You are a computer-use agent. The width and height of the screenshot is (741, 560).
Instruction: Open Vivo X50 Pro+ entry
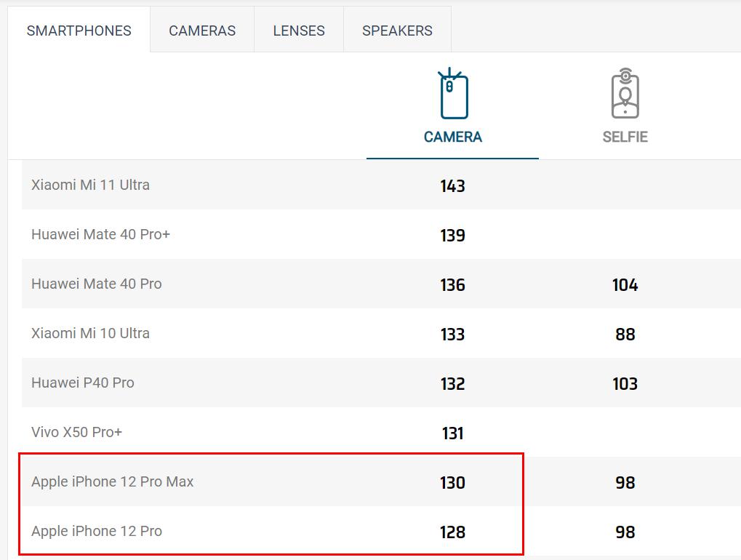(x=76, y=432)
